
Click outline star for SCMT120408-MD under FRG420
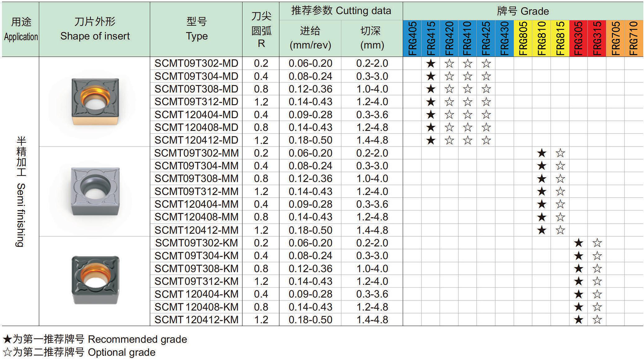(449, 127)
